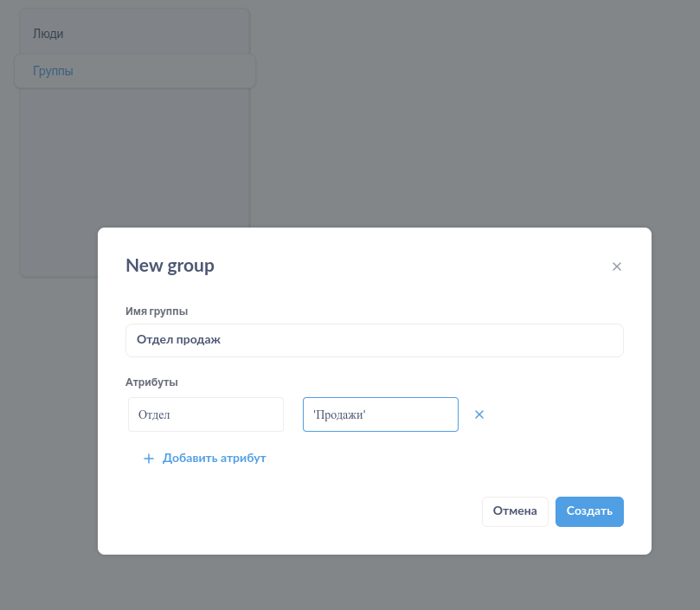Click the empty sidebar panel below Группы
This screenshot has height=610, width=700.
point(134,157)
